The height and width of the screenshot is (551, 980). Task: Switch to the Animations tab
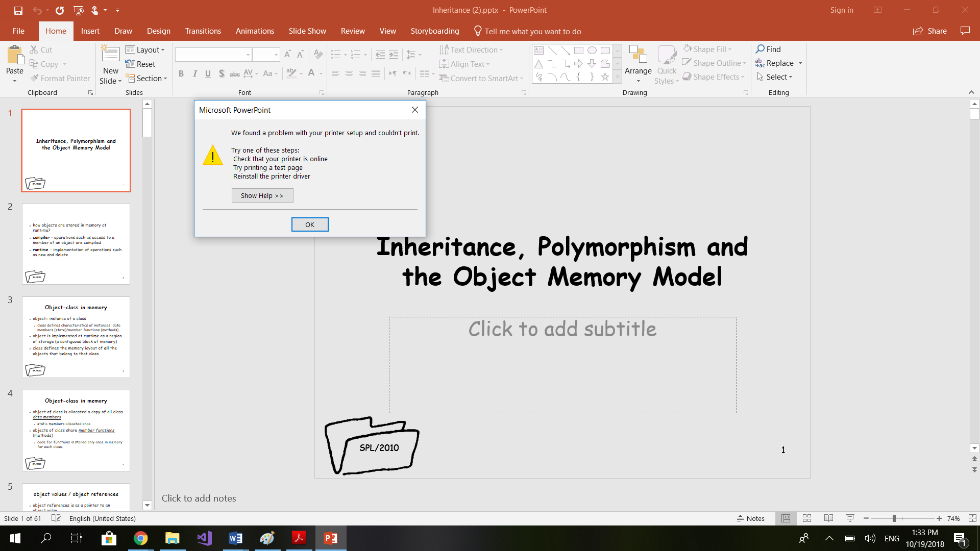pyautogui.click(x=255, y=31)
